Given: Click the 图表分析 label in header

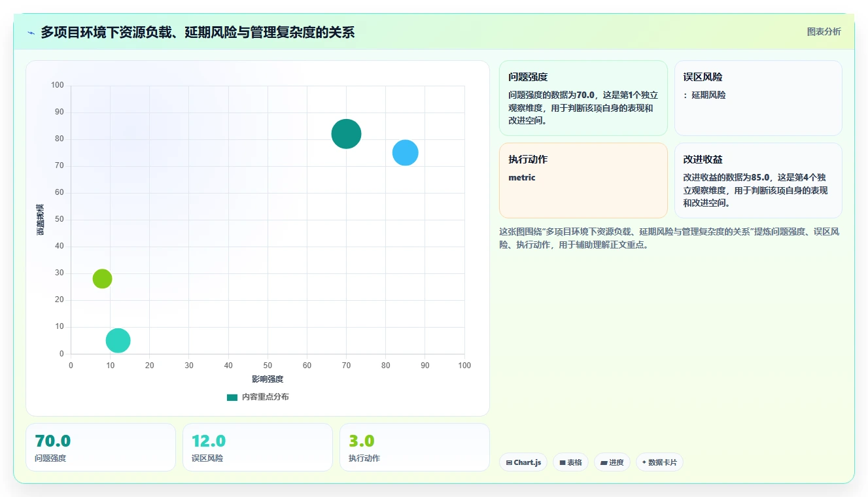Looking at the screenshot, I should [x=824, y=31].
